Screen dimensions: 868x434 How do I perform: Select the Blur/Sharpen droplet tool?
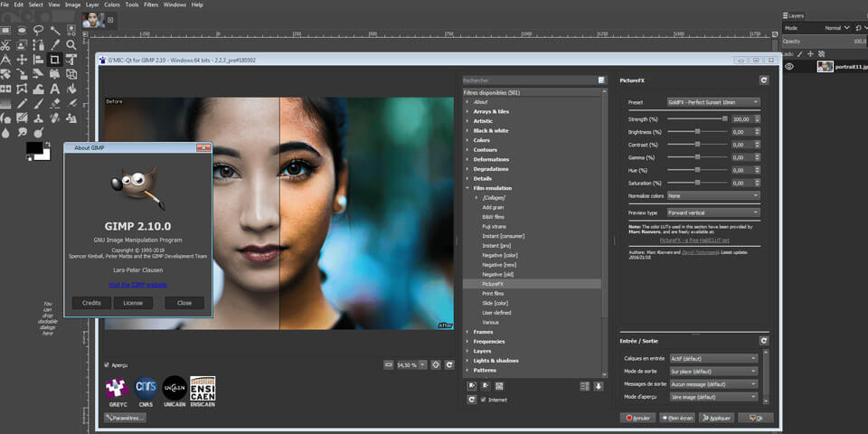pyautogui.click(x=5, y=133)
